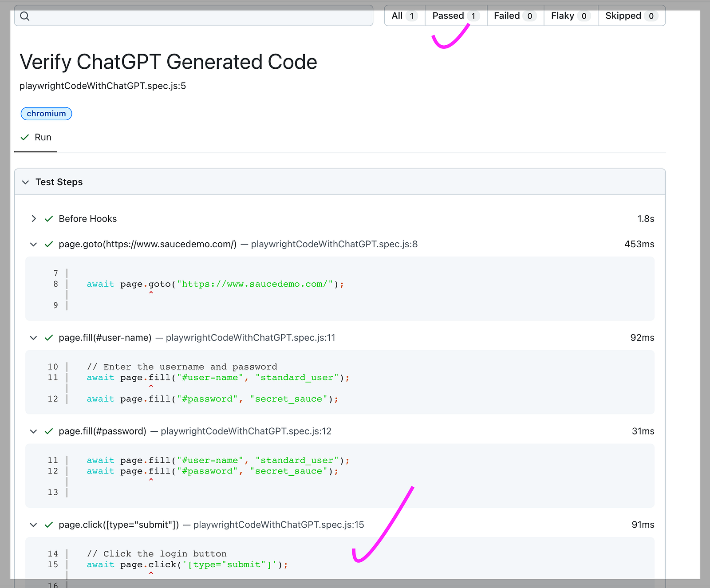Click 'playwrightCodeWithChatGPT.spec.js:12' location text

point(246,431)
